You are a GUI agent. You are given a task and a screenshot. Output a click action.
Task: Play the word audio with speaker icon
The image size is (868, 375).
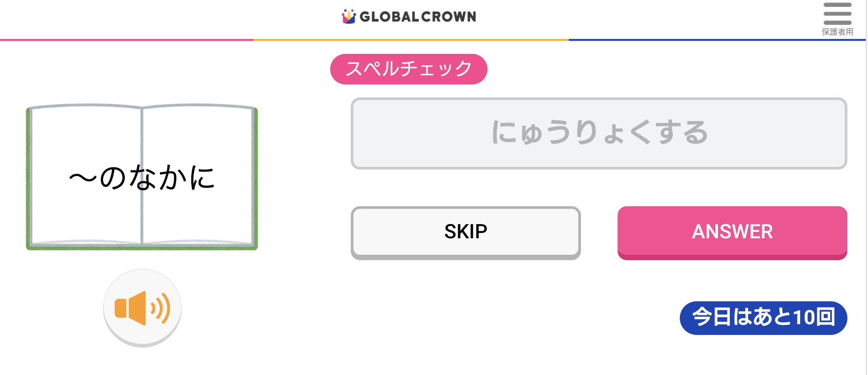[142, 308]
